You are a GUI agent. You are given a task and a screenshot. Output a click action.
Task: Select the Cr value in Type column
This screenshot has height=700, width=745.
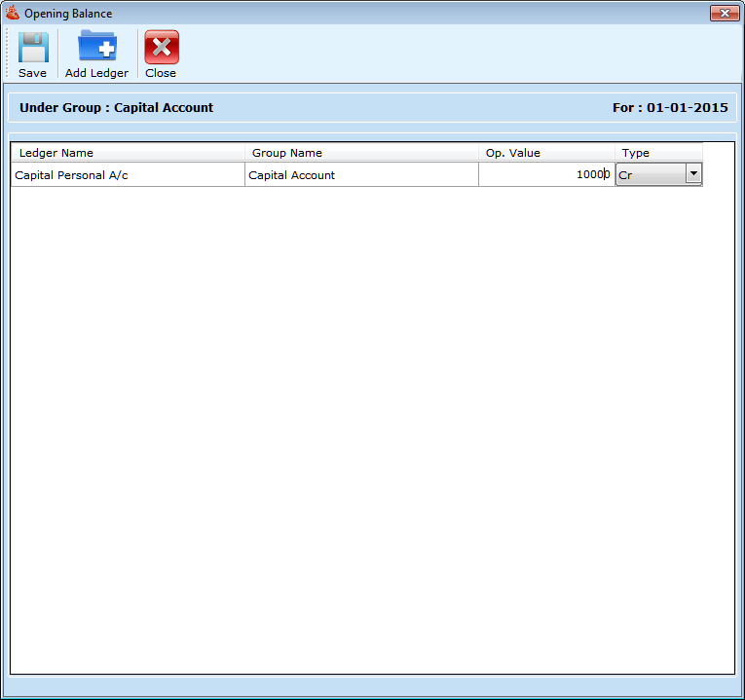650,175
